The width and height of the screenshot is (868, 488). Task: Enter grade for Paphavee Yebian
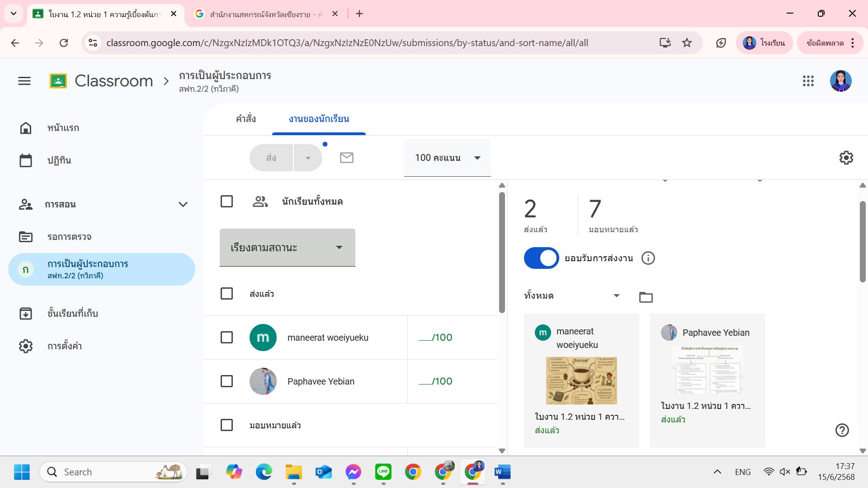tap(436, 381)
